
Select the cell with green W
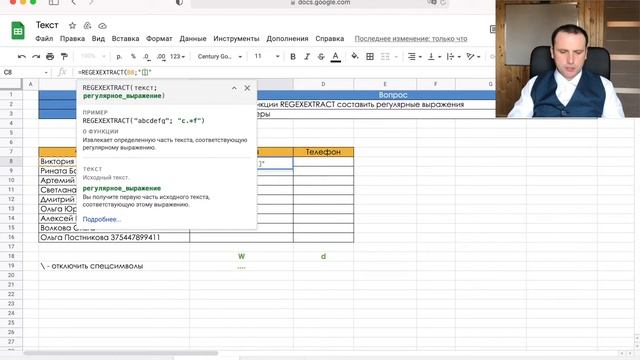tap(241, 256)
